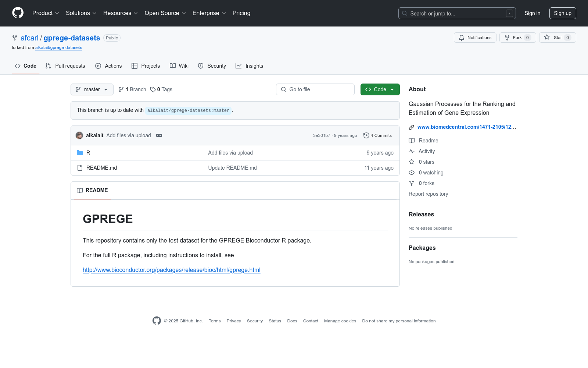The width and height of the screenshot is (588, 368).
Task: Click the Notifications bell button
Action: [475, 38]
